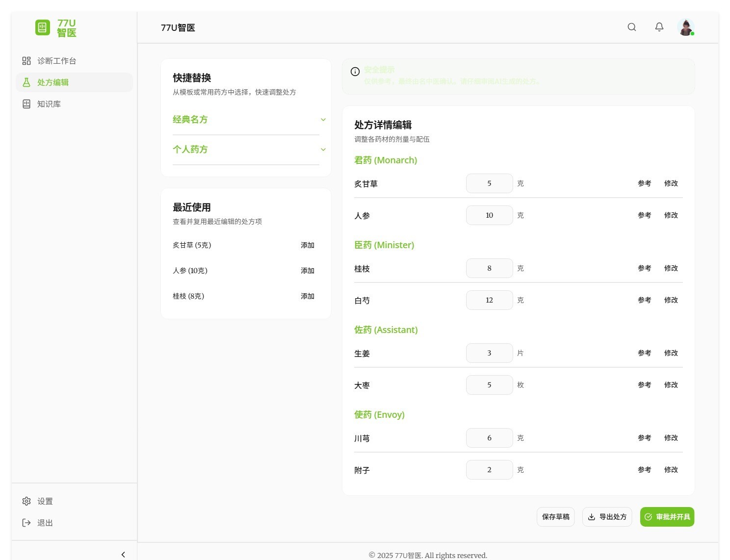
Task: Click the 退出 logout icon
Action: pyautogui.click(x=26, y=523)
